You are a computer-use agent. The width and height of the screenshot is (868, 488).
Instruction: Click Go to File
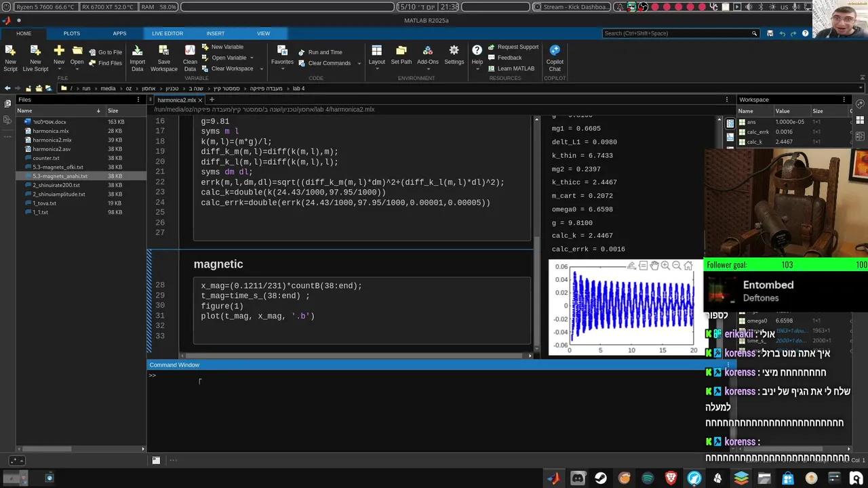point(105,52)
